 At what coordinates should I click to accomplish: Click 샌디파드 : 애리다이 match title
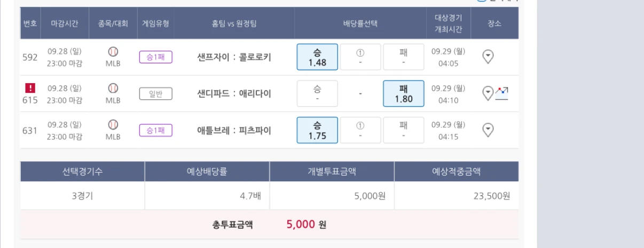tap(234, 94)
